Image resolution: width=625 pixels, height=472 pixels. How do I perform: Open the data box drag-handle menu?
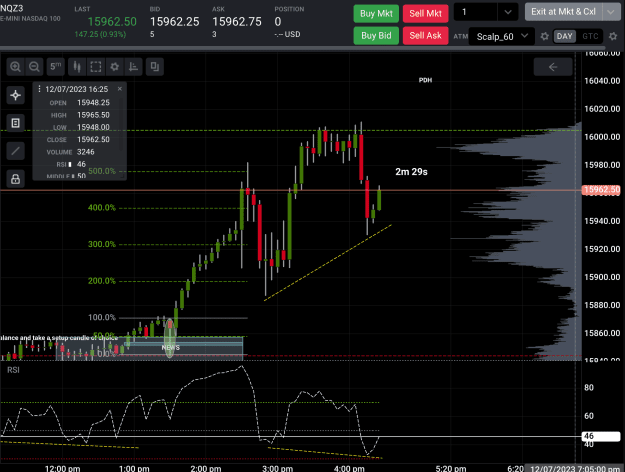coord(39,89)
